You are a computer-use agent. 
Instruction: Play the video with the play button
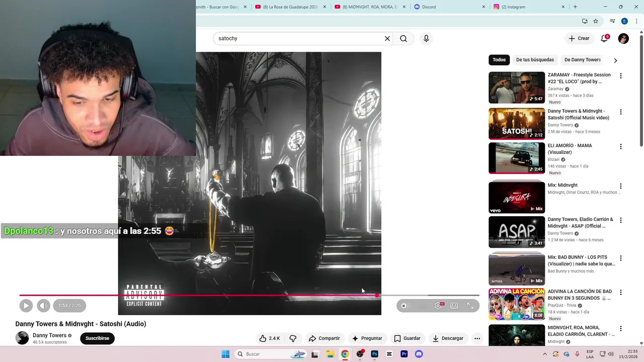tap(26, 305)
